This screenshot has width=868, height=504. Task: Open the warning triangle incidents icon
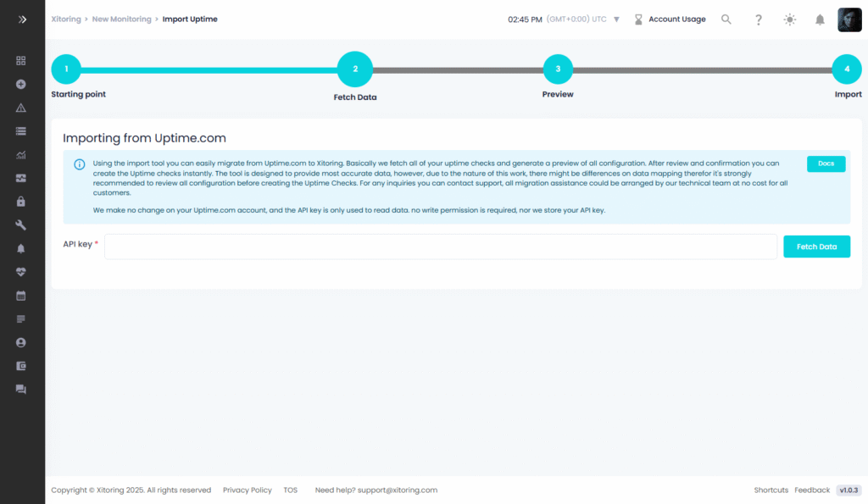[x=21, y=108]
